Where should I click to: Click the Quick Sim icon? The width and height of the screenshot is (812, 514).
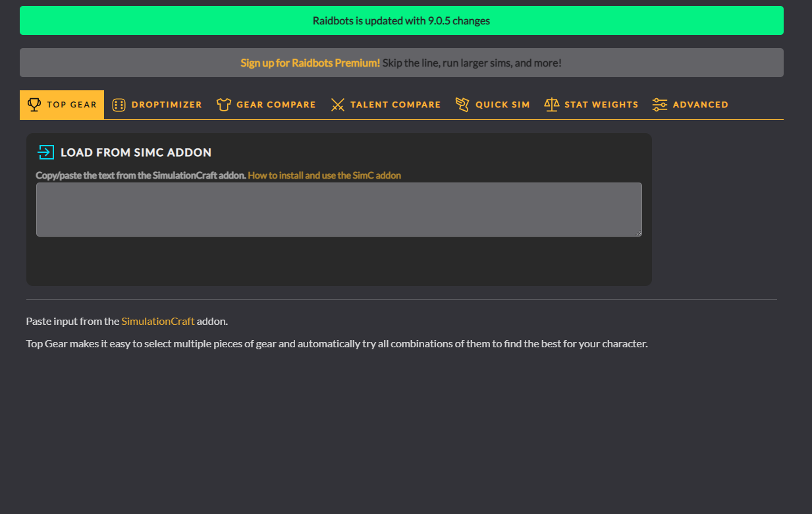click(x=462, y=105)
